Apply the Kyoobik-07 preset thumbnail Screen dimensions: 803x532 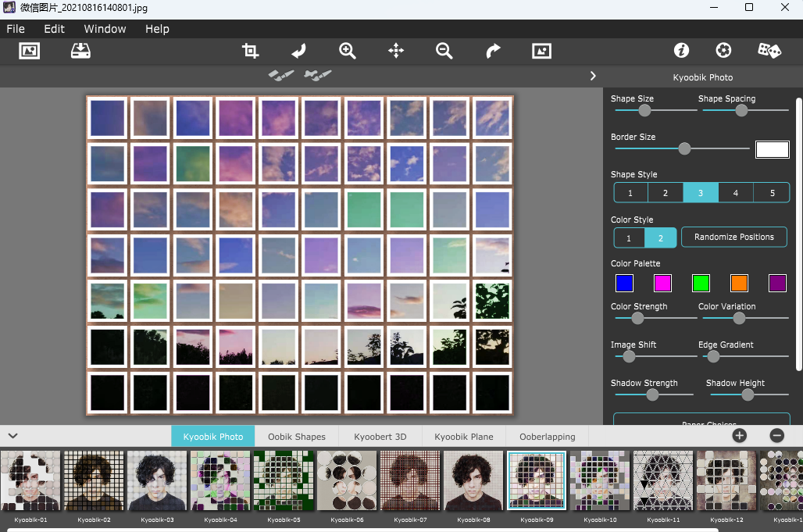click(x=410, y=480)
